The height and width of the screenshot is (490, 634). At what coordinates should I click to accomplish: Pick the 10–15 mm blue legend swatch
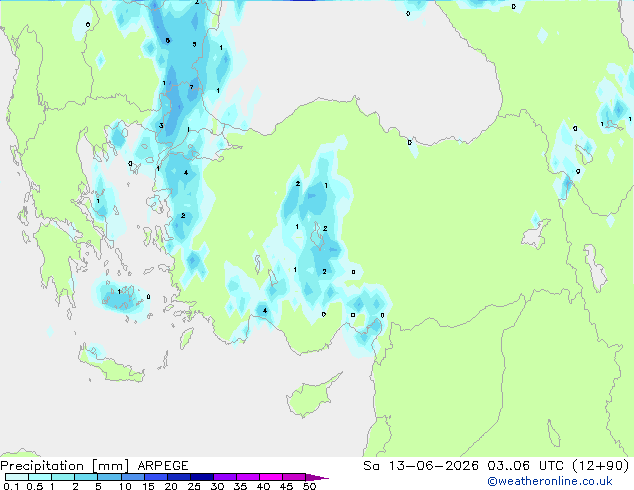[x=132, y=477]
